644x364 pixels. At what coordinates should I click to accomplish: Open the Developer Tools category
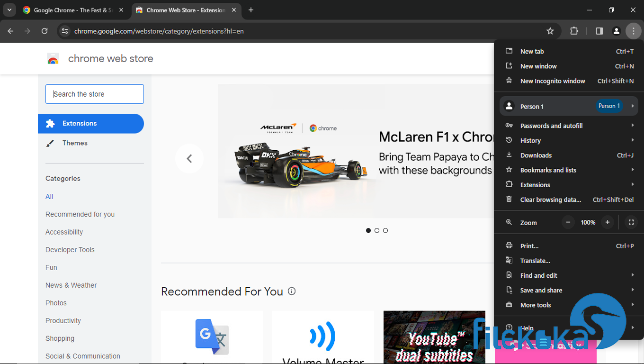(x=70, y=250)
